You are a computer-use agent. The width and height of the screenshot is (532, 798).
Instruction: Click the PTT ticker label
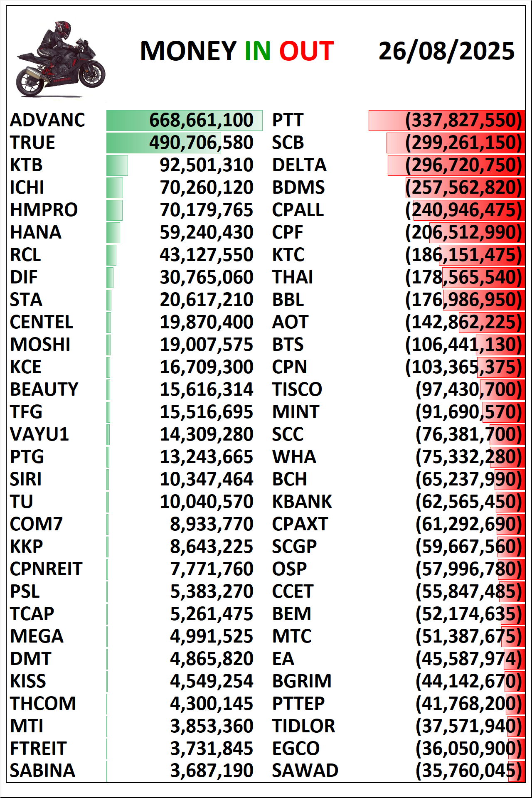click(288, 120)
